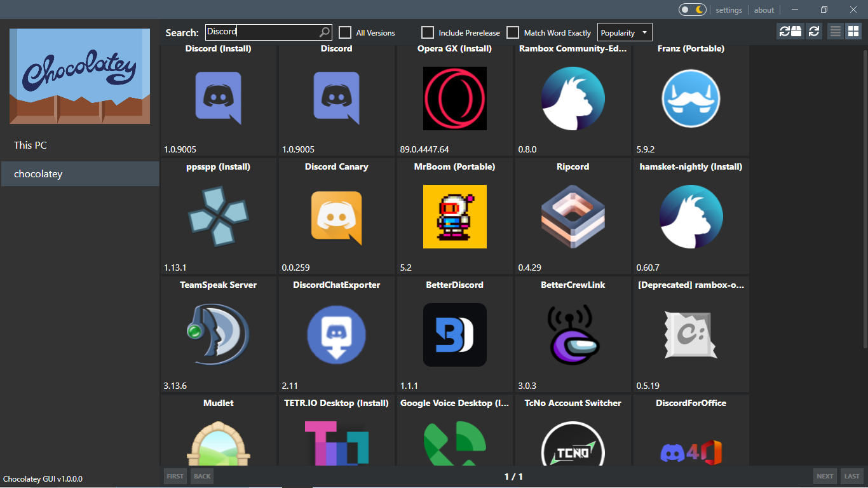Open the Opera GX (Install) package icon
The image size is (868, 488).
click(455, 98)
